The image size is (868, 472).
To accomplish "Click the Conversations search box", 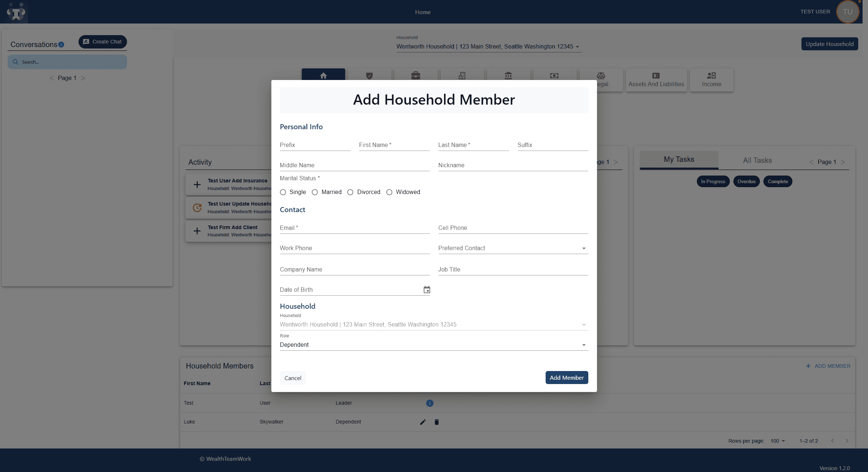I will click(x=67, y=62).
